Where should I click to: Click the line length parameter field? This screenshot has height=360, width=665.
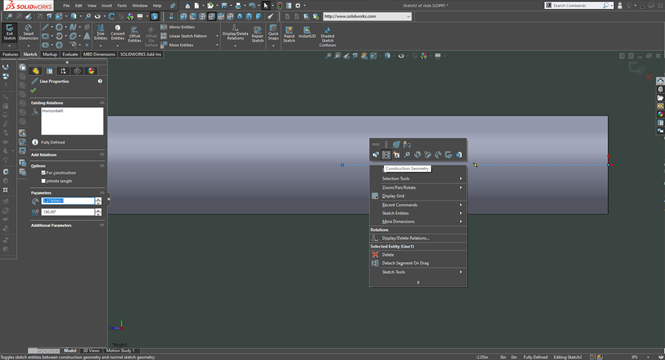point(68,201)
